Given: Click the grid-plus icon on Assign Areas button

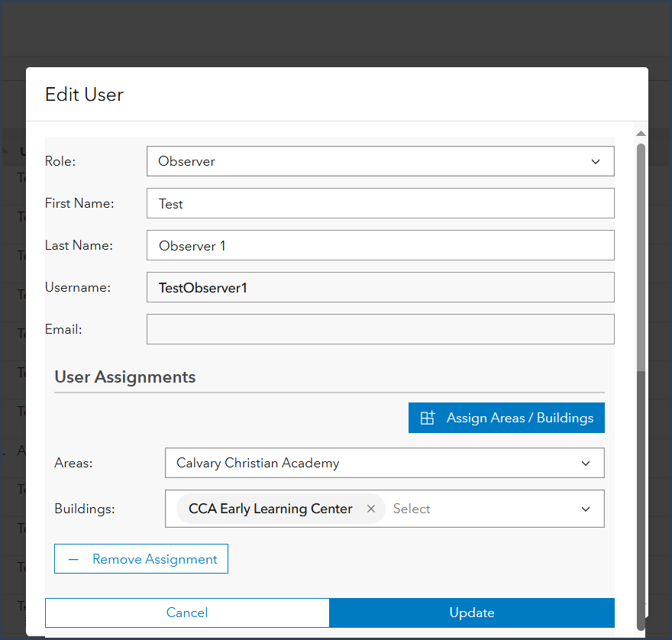Looking at the screenshot, I should [x=428, y=418].
